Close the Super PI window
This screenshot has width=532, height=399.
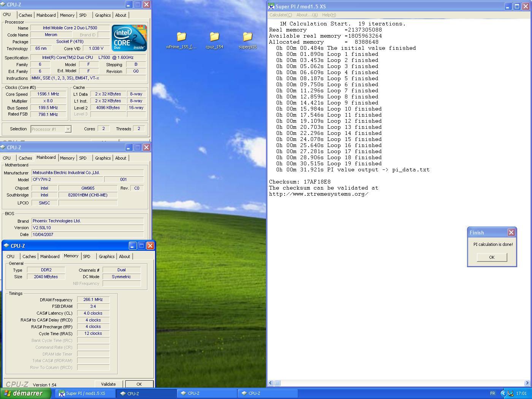[x=526, y=6]
